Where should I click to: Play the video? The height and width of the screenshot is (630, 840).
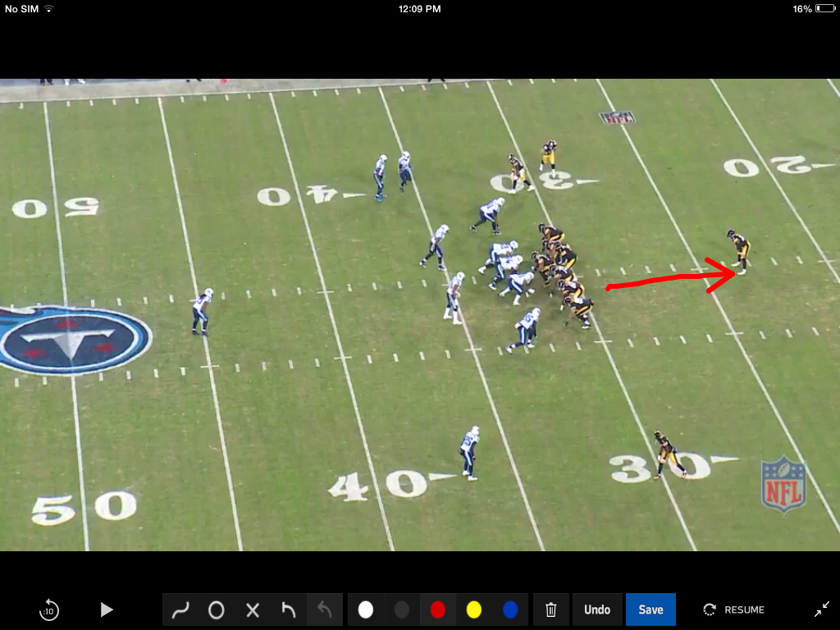(107, 609)
